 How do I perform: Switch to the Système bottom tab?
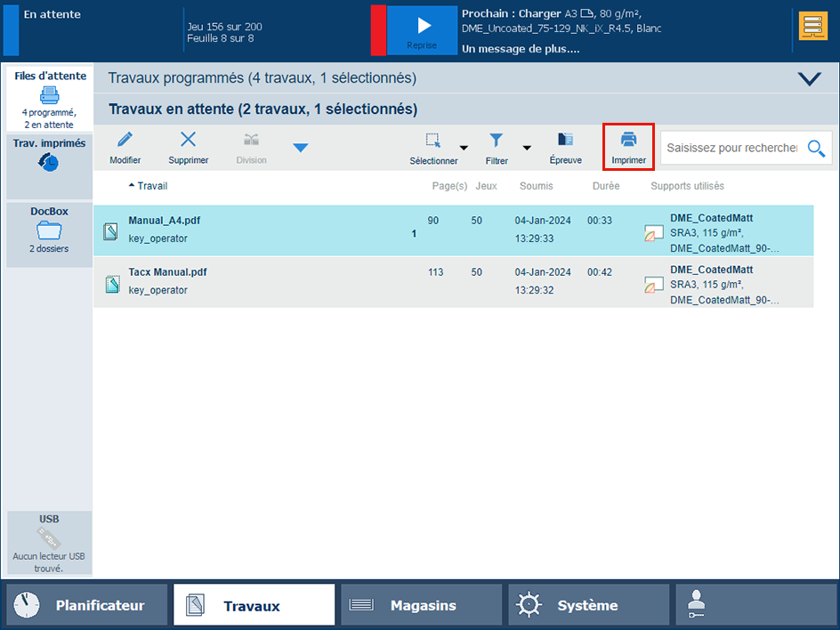click(589, 605)
